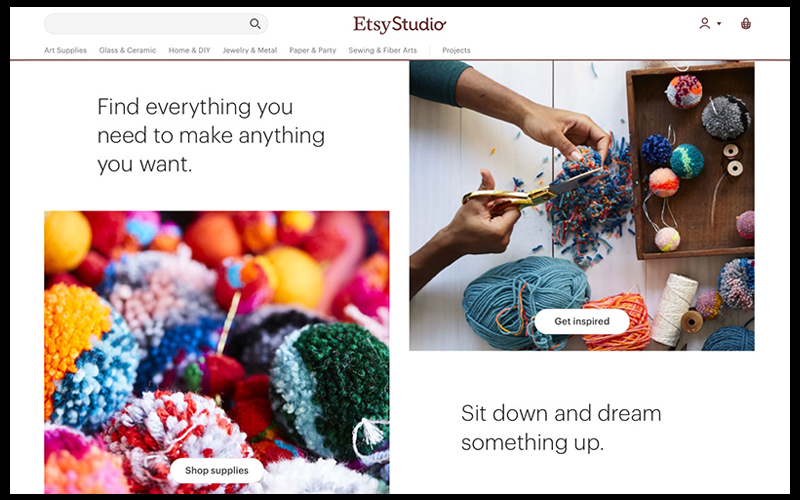
Task: Click the colorful pom-poms image
Action: 216,352
